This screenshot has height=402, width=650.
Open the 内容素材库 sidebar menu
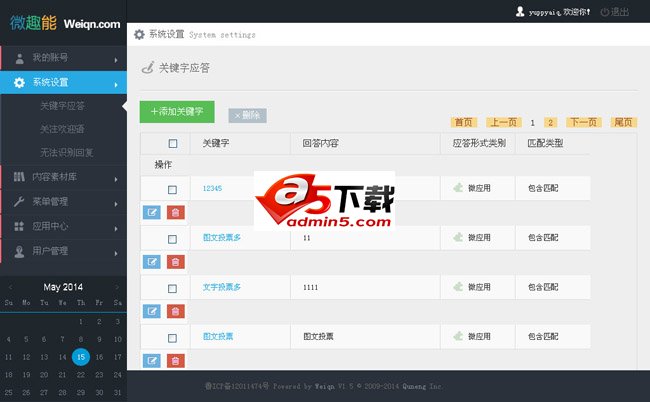click(63, 177)
